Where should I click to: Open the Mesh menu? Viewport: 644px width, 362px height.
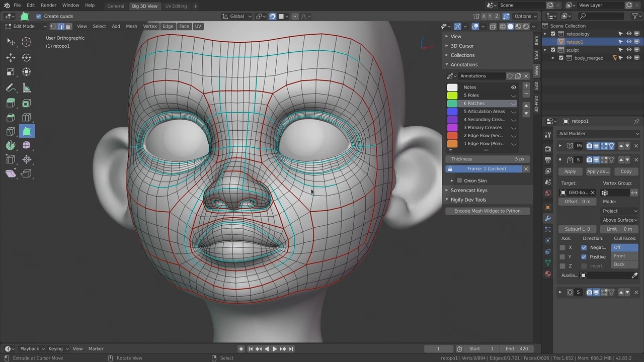(x=131, y=26)
